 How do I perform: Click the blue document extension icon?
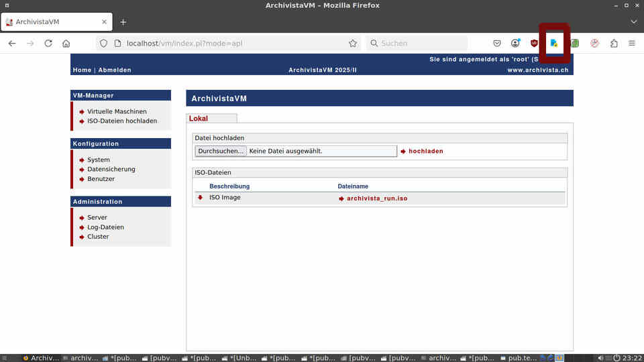point(554,43)
